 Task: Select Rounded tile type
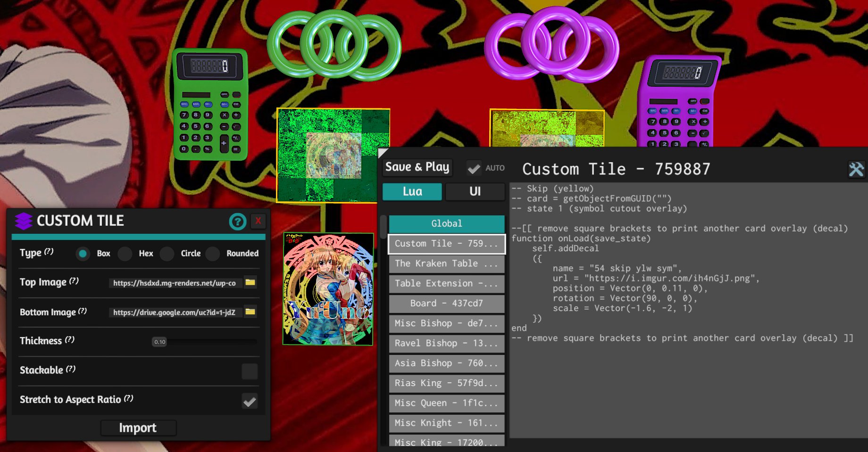tap(213, 254)
